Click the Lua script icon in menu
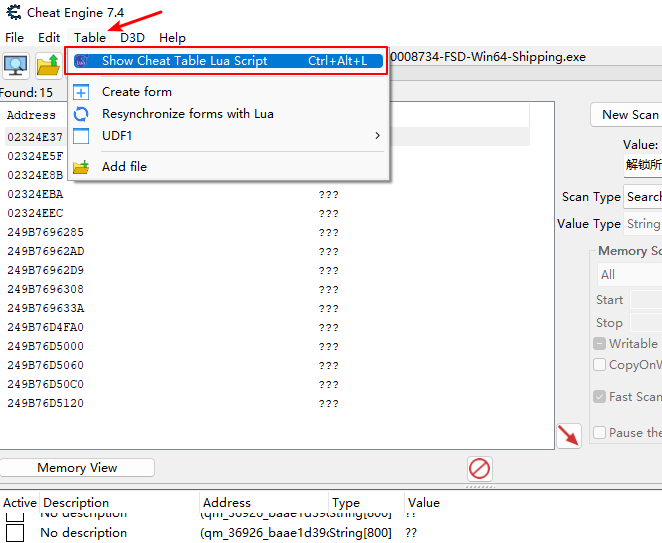This screenshot has width=662, height=543. (81, 61)
